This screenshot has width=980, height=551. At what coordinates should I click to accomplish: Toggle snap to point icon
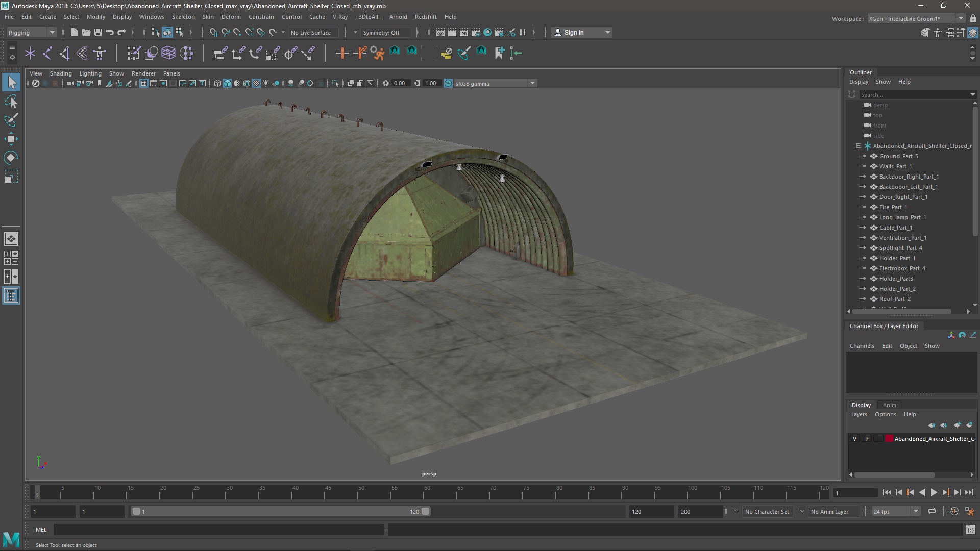(237, 32)
